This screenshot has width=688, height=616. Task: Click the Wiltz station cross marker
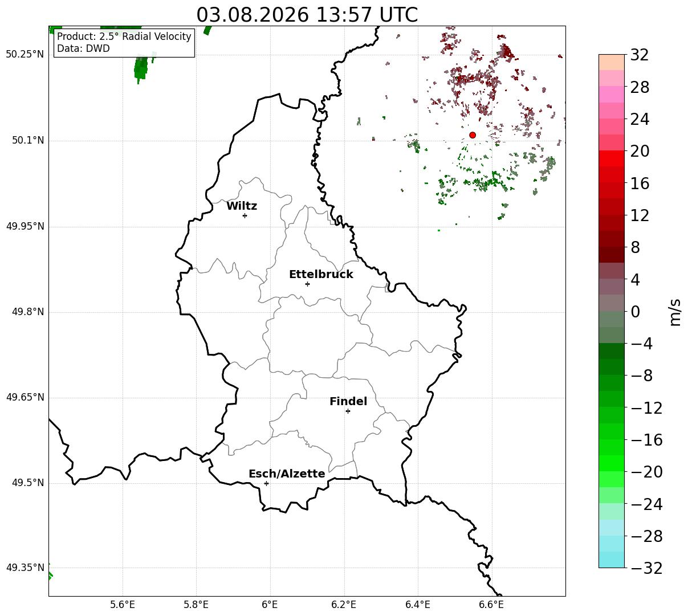[x=245, y=215]
